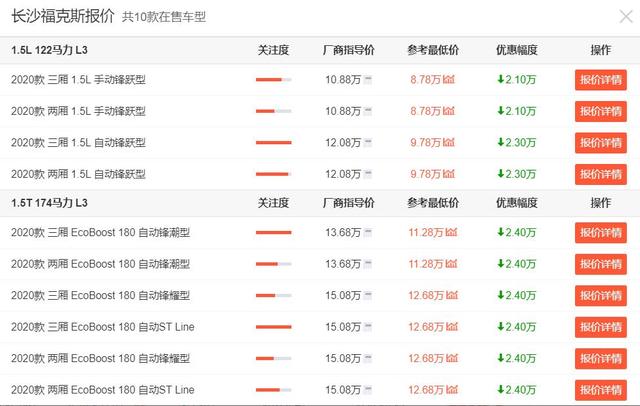Click the 长沙福克斯报价 title
The image size is (640, 406).
[62, 16]
